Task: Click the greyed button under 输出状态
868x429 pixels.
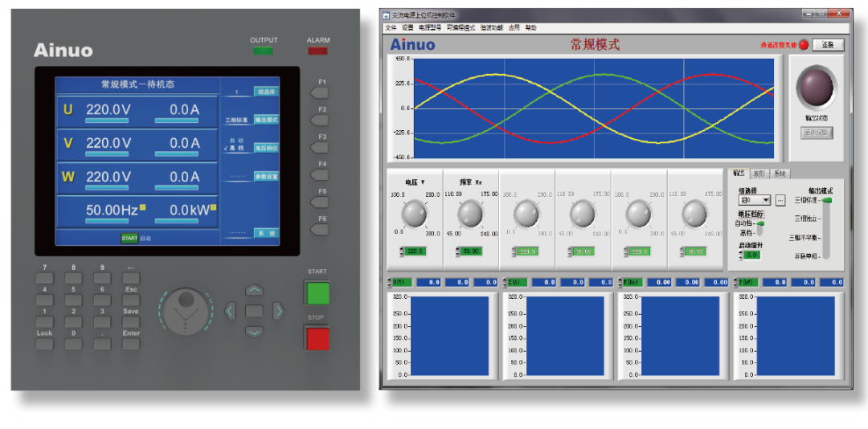Action: point(817,133)
